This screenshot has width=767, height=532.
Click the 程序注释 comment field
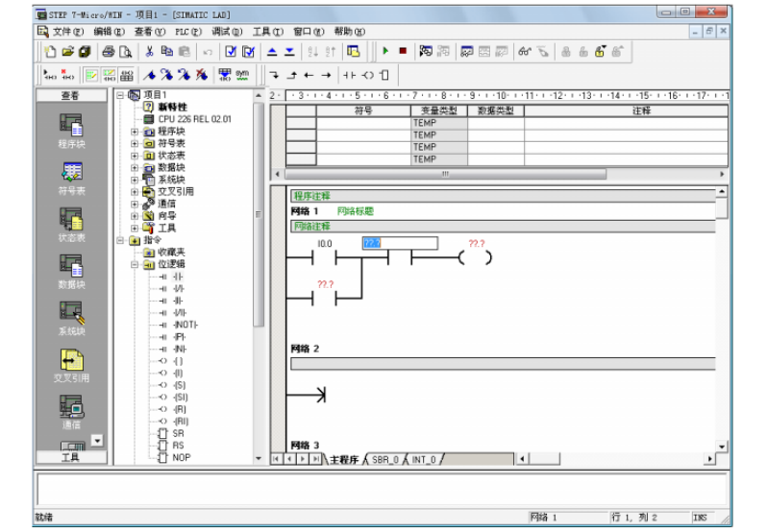(x=503, y=197)
